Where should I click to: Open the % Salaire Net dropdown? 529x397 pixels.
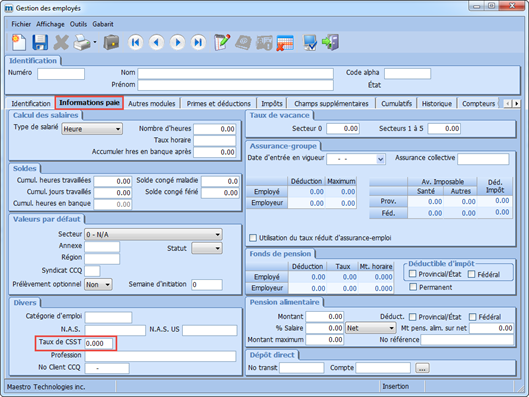370,328
